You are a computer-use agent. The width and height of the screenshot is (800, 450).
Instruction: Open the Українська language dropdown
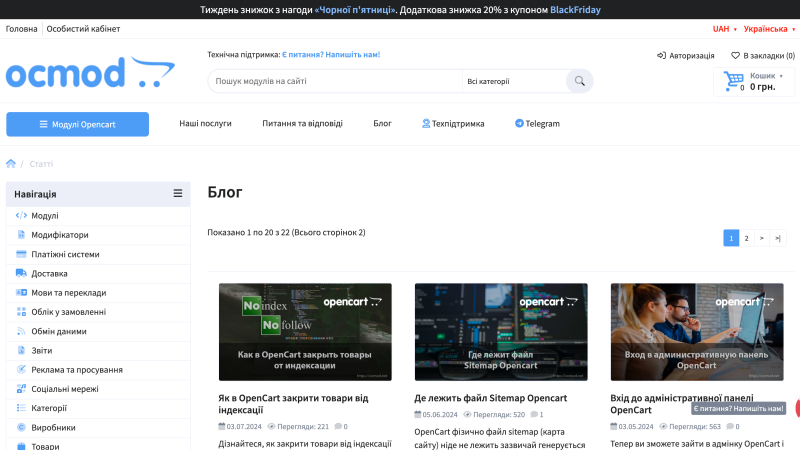pyautogui.click(x=769, y=29)
